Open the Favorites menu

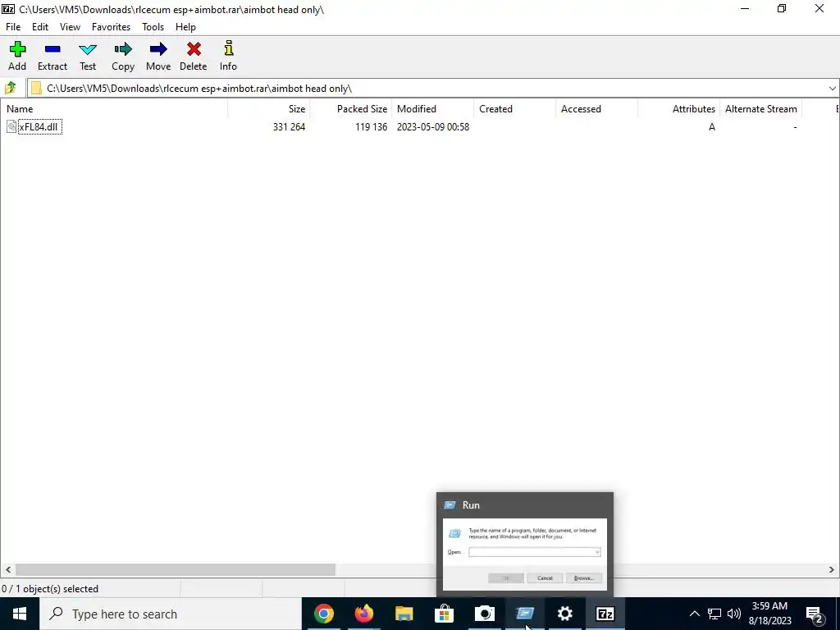click(x=111, y=27)
